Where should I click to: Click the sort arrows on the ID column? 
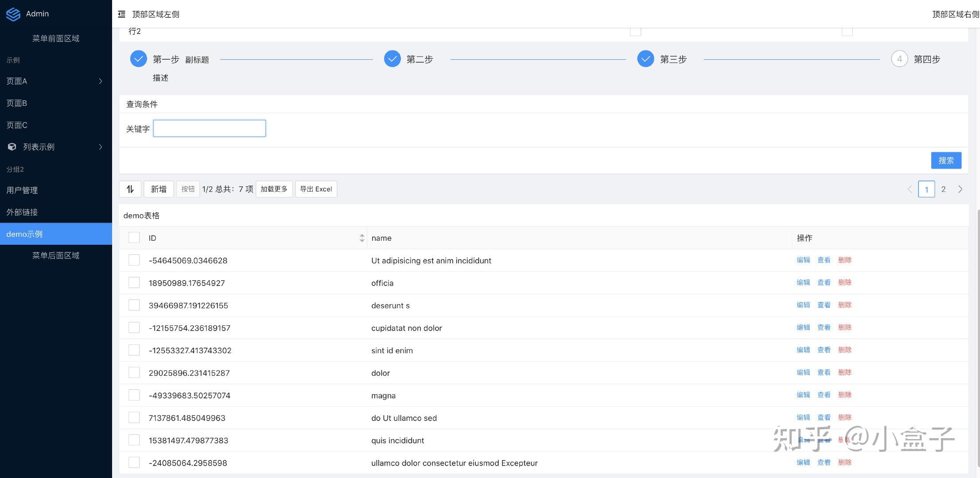362,238
